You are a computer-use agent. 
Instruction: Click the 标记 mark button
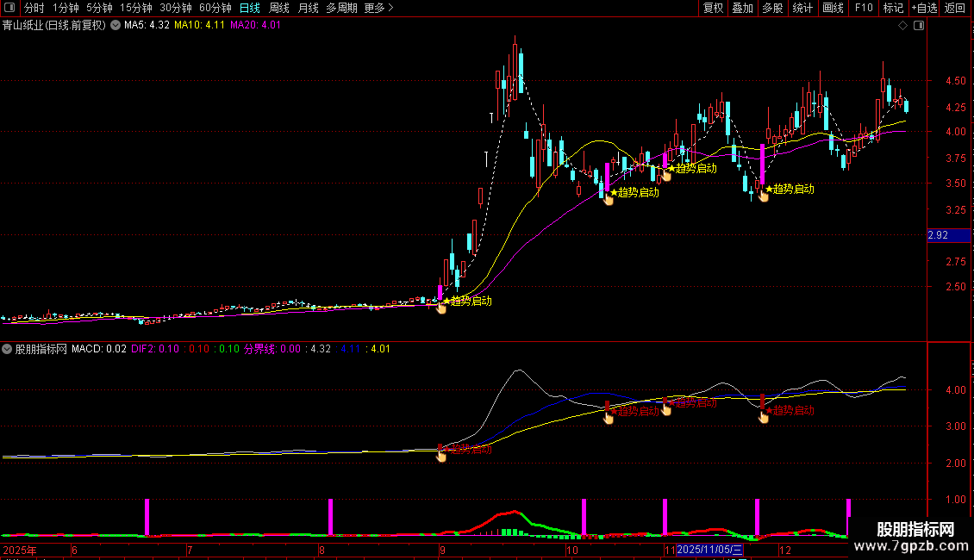coord(893,8)
